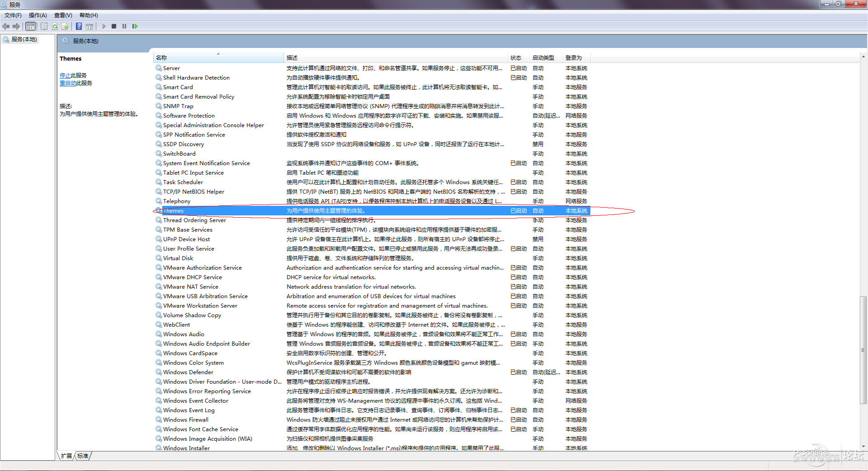Click the Refresh toolbar icon

pyautogui.click(x=55, y=26)
